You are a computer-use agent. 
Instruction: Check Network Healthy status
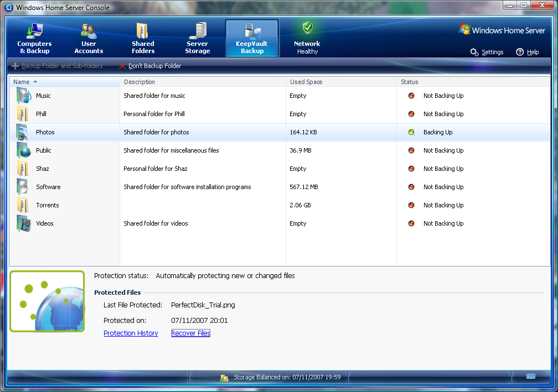point(307,38)
